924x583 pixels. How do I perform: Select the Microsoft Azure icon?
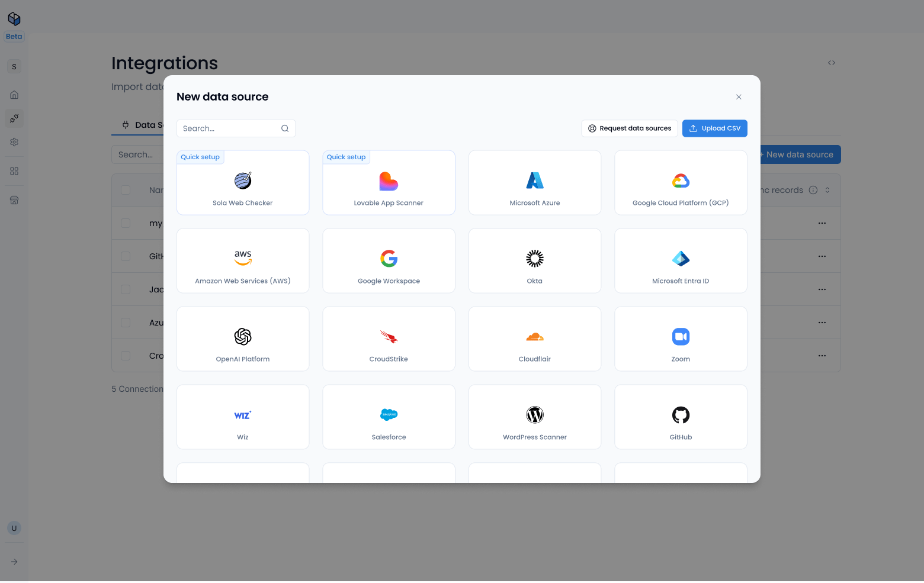click(x=535, y=181)
